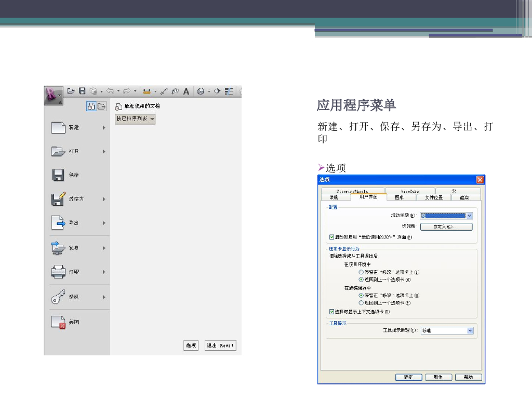Select 停留在修改选项卡上 radio under 在项目环境中
This screenshot has width=532, height=399.
[361, 272]
